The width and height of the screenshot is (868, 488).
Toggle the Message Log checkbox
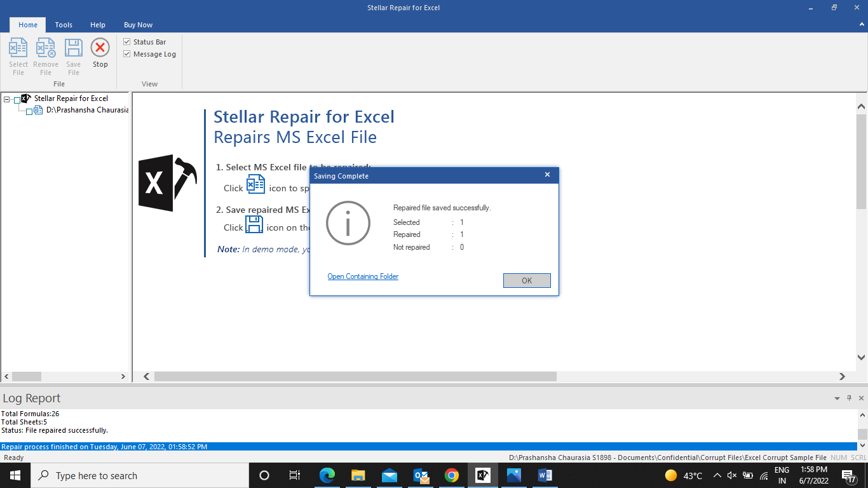click(127, 54)
